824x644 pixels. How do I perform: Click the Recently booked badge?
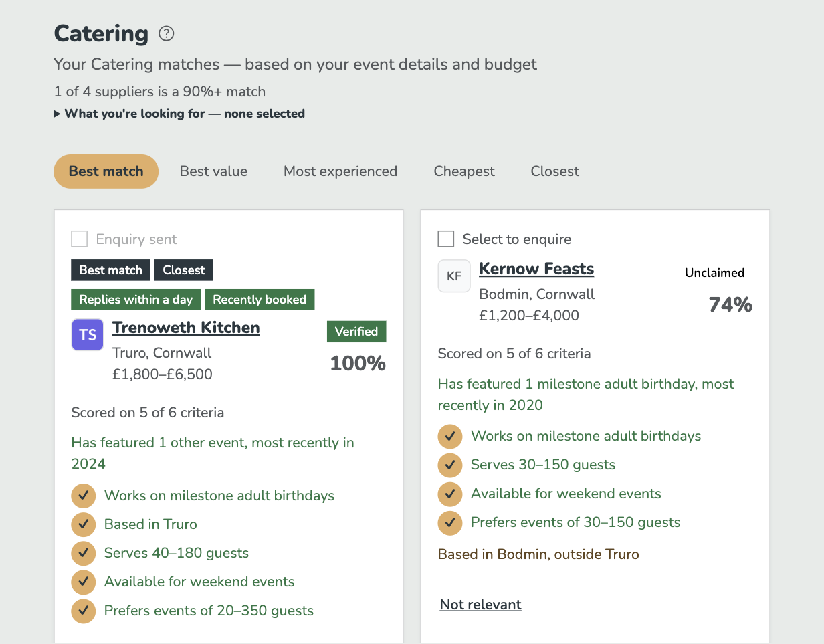coord(260,300)
